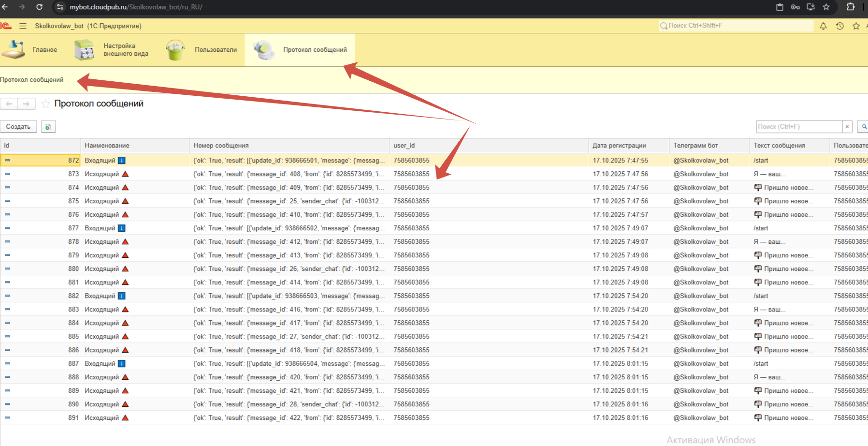Image resolution: width=868 pixels, height=446 pixels.
Task: Switch to the Пользователи section
Action: [x=202, y=50]
